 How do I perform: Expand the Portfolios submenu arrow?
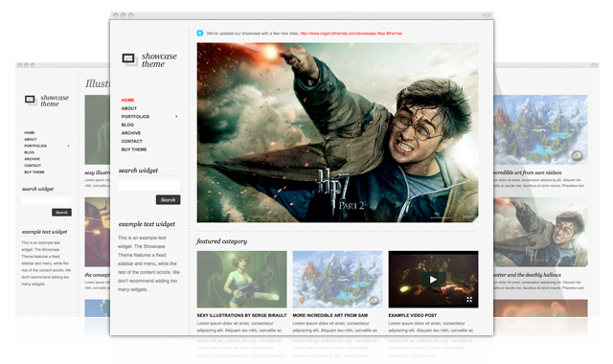[176, 117]
